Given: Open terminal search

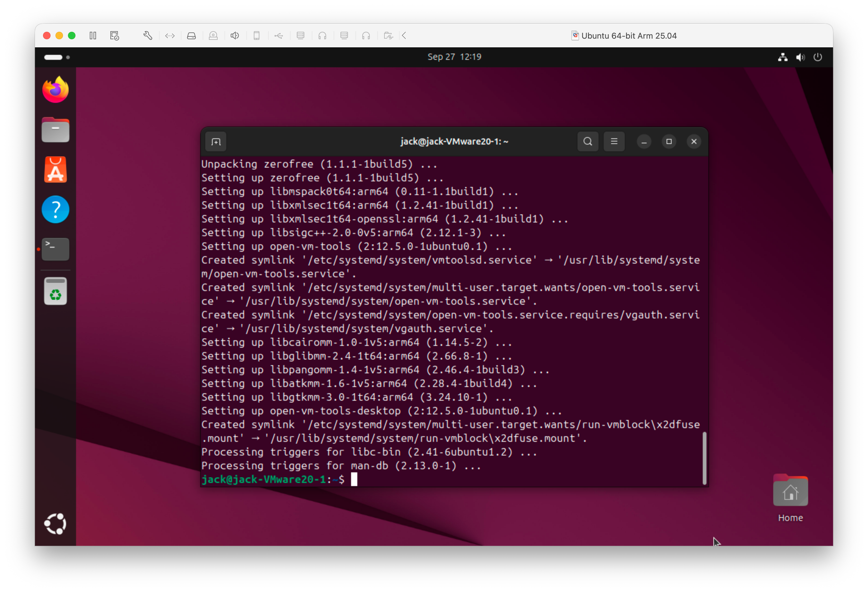Looking at the screenshot, I should pyautogui.click(x=587, y=141).
